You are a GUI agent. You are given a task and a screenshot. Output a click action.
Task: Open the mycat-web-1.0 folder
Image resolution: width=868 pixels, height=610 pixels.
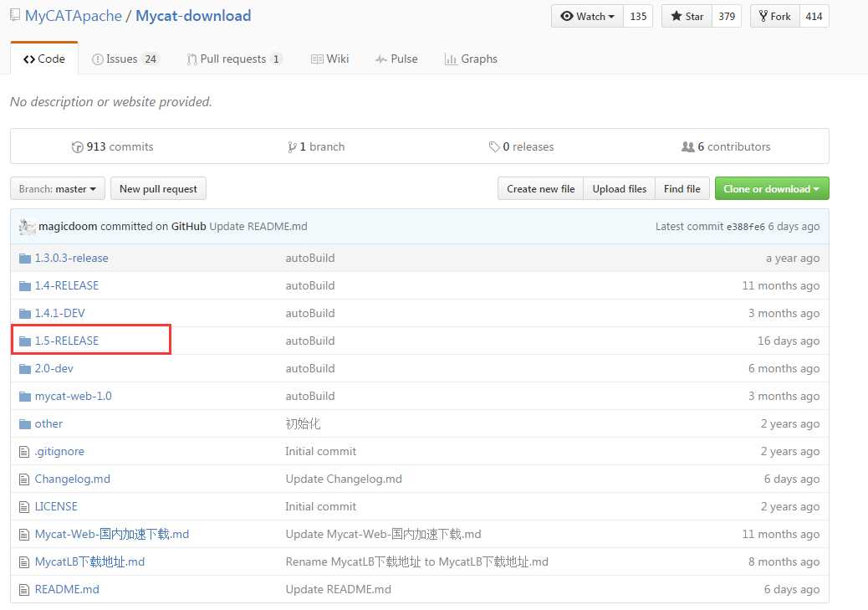[73, 397]
